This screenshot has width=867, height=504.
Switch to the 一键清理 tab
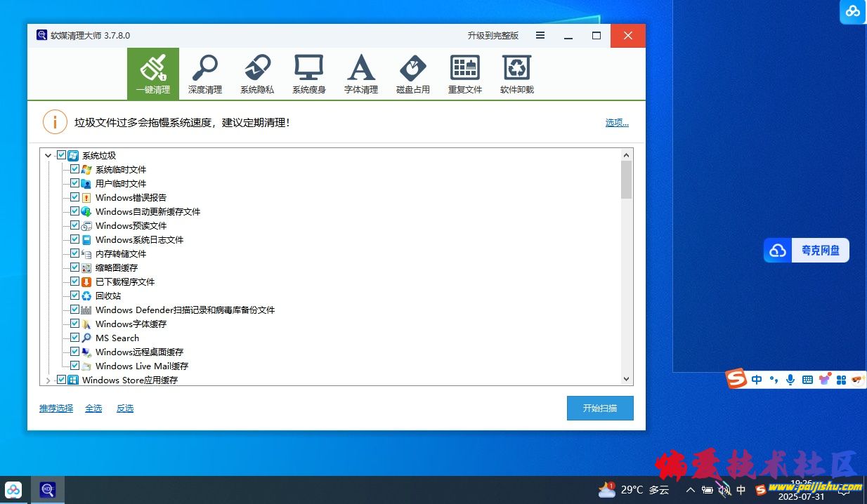[153, 74]
